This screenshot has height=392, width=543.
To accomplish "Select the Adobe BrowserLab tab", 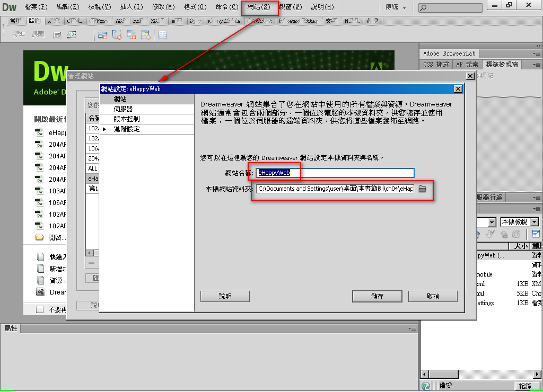I will point(449,54).
